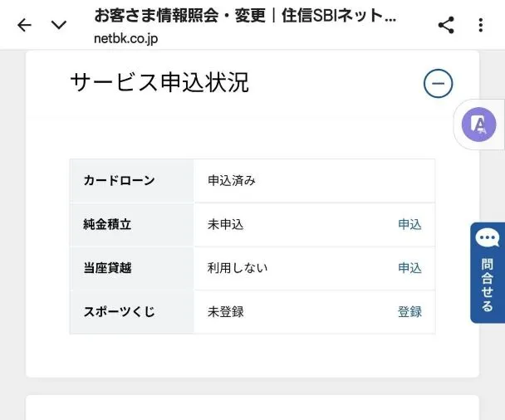Screen dimensions: 505x420
Task: Tap the netbk.co.jp URL text
Action: [125, 38]
